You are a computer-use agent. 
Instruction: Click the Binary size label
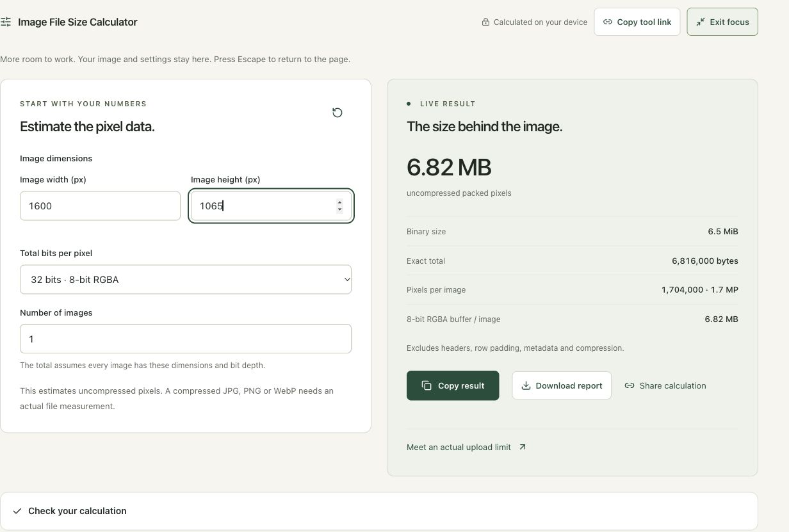tap(426, 231)
